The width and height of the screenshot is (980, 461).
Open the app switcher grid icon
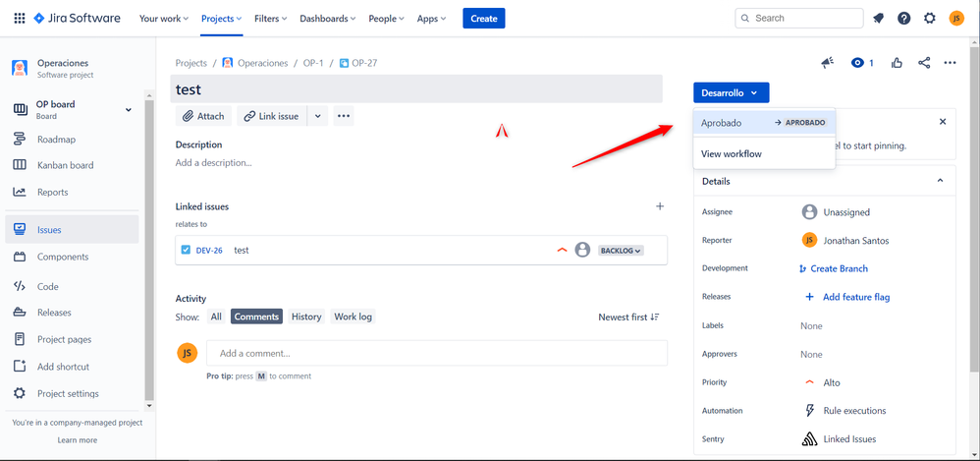pos(20,18)
